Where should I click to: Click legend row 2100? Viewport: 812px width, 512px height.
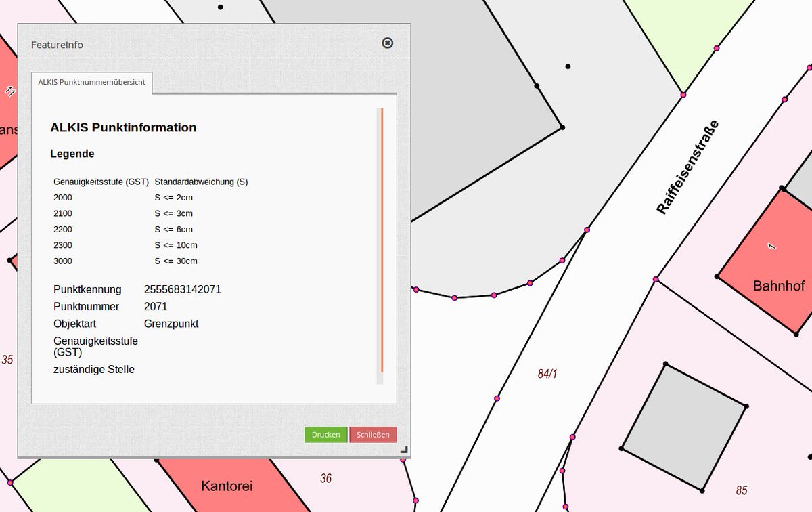tap(151, 213)
